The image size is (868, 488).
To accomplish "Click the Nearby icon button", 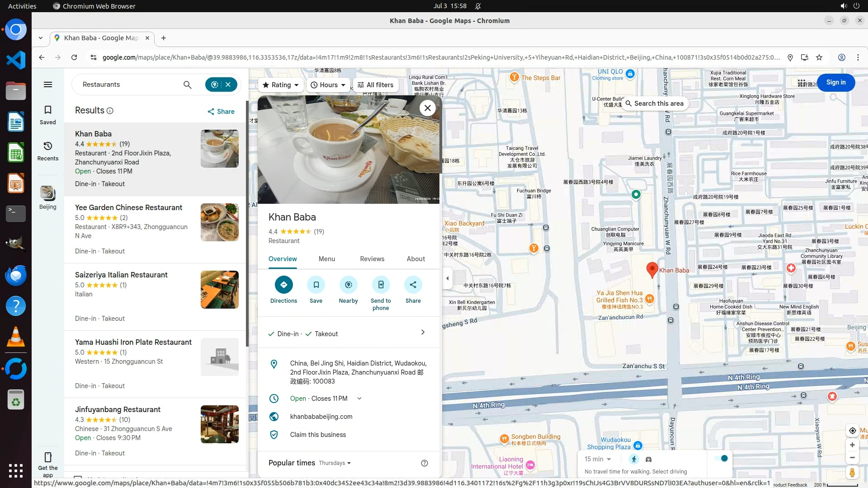I will point(348,285).
